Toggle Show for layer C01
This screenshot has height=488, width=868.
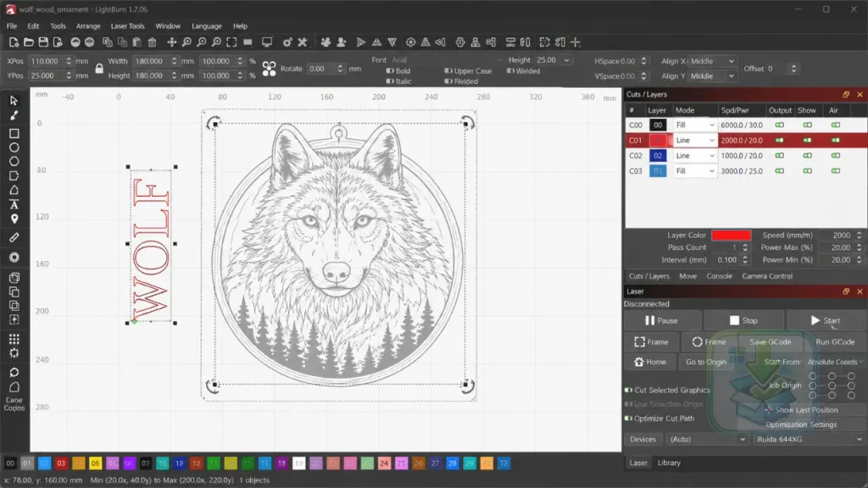[x=807, y=141]
